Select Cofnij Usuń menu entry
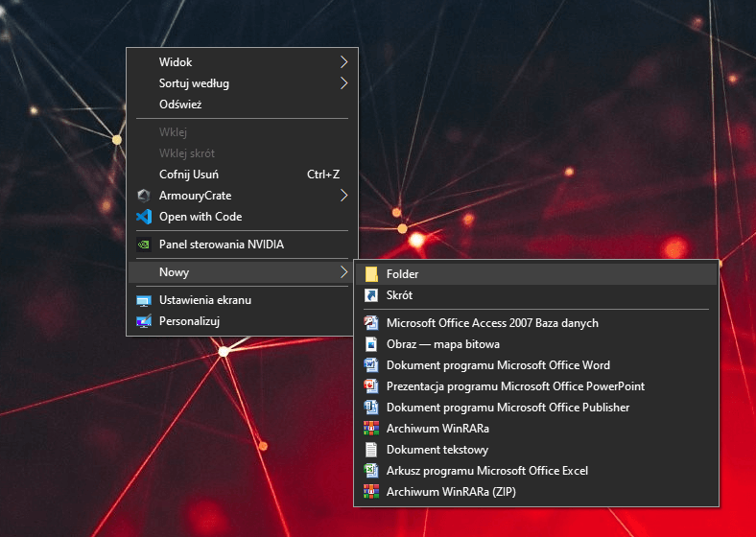Image resolution: width=756 pixels, height=537 pixels. [x=242, y=174]
